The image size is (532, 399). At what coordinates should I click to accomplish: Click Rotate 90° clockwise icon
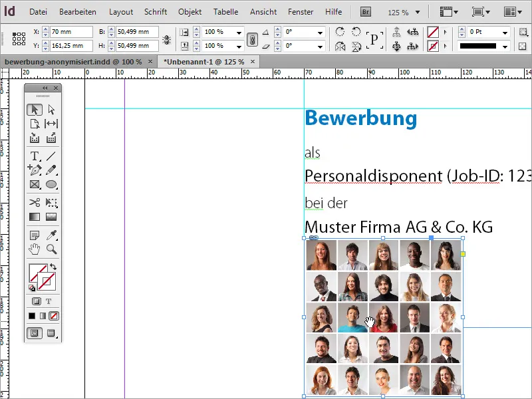340,32
